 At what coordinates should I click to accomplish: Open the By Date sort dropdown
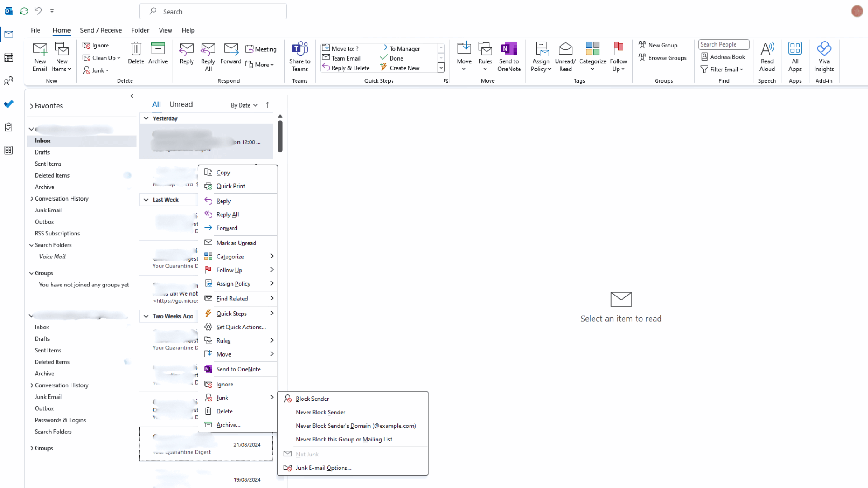(244, 105)
